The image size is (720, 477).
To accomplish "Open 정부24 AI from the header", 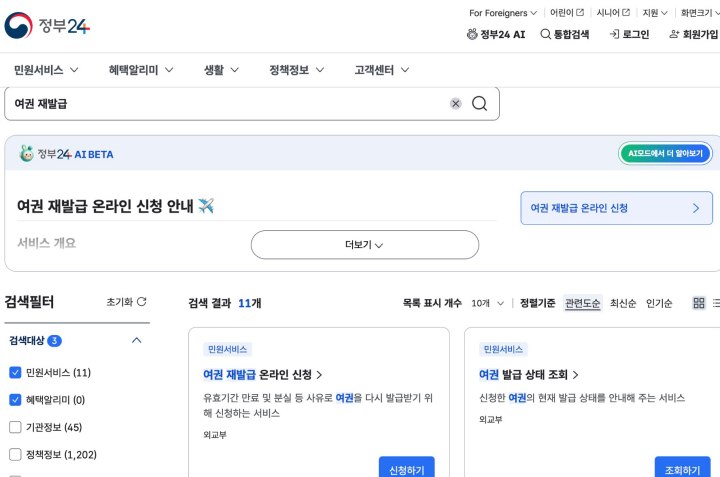I will click(x=496, y=34).
